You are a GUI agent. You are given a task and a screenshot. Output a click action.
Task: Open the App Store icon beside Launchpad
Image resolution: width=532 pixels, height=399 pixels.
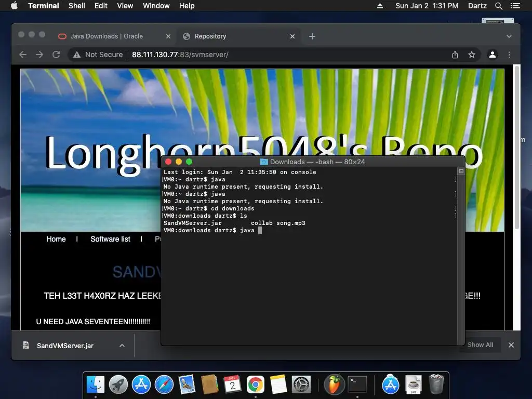(141, 384)
